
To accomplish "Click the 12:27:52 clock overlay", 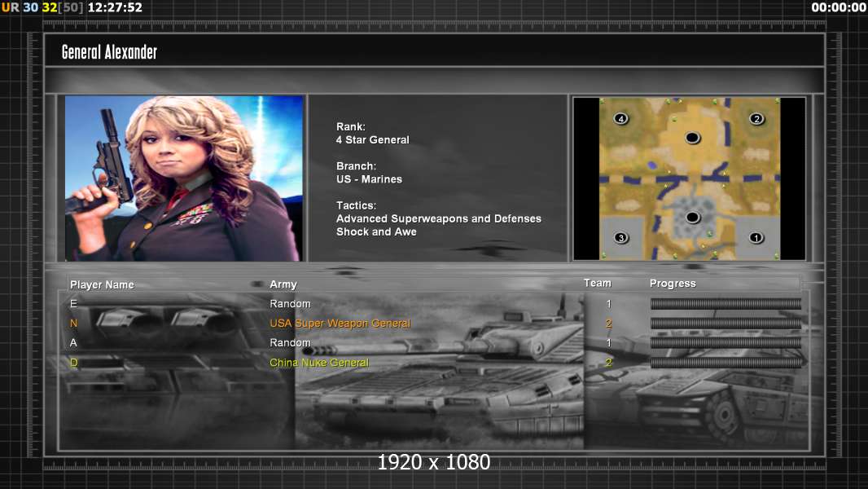I will coord(115,8).
